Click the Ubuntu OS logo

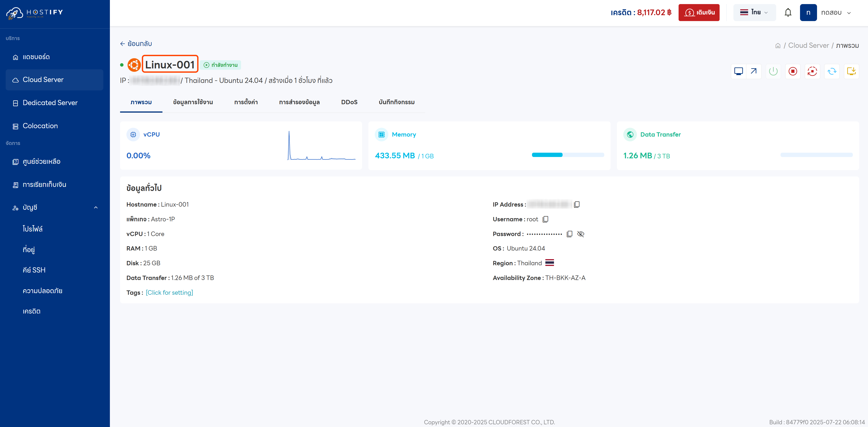(134, 65)
